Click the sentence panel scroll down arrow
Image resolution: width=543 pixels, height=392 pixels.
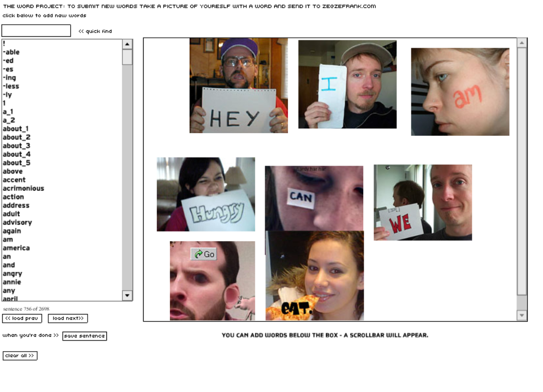click(x=522, y=315)
